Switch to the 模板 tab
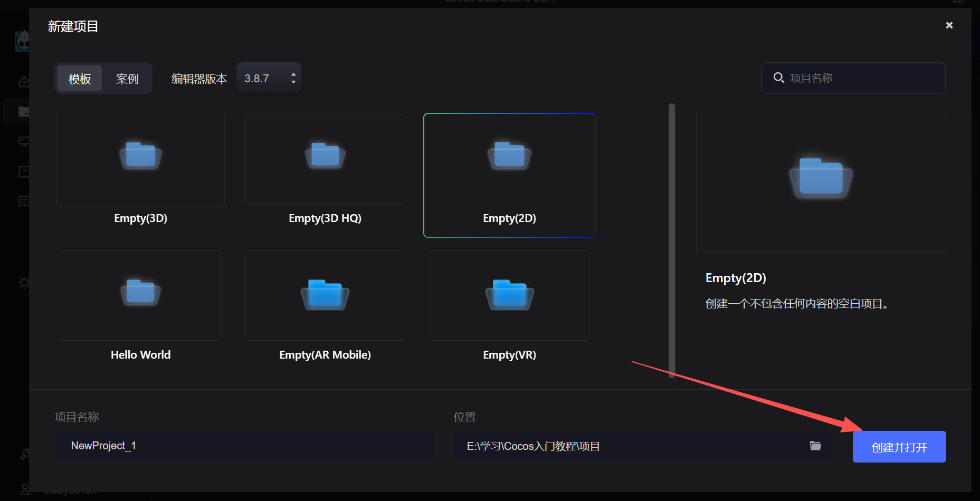Viewport: 980px width, 501px height. (80, 79)
